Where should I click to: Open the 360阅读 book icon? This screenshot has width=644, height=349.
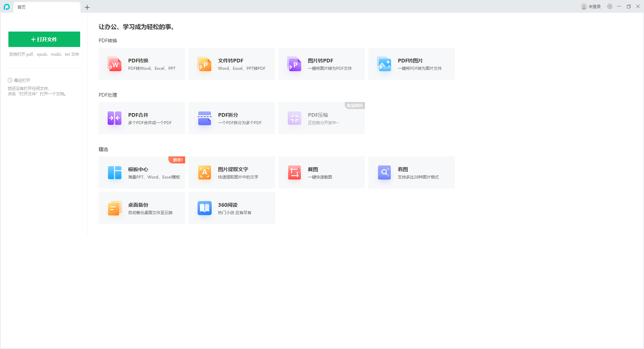click(x=204, y=208)
